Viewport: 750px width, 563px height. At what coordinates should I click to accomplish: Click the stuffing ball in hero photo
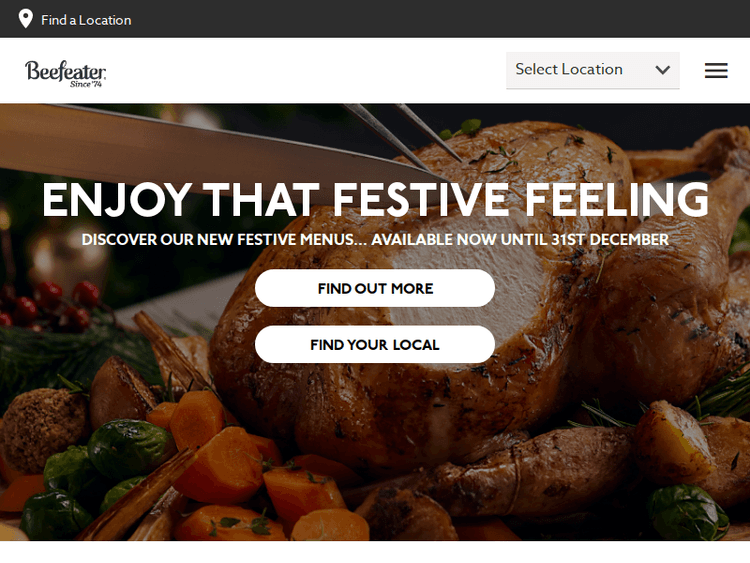pyautogui.click(x=43, y=426)
